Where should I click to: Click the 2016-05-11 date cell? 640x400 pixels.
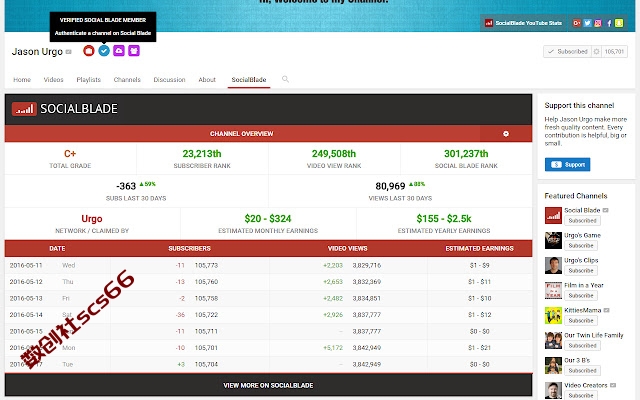pos(26,265)
